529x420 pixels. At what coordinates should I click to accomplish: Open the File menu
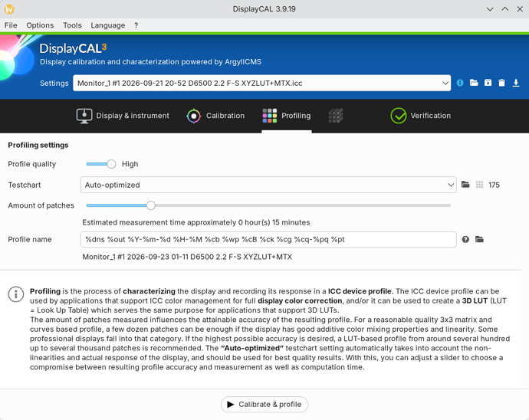[x=11, y=25]
